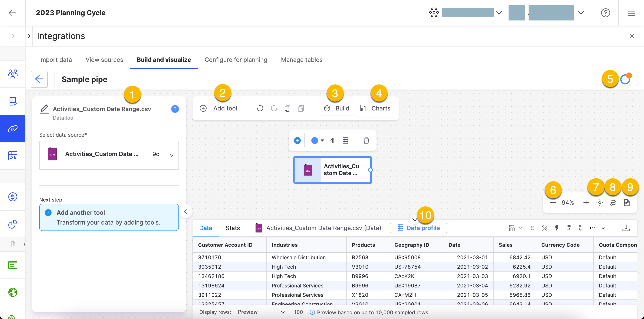Screen dimensions: 644x319
Task: Open the pipe notes document icon
Action: coord(627,203)
